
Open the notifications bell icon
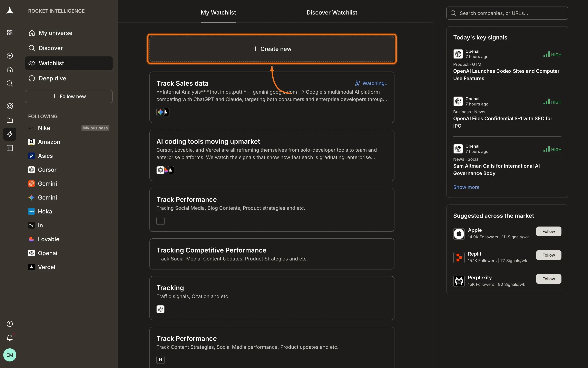point(10,338)
